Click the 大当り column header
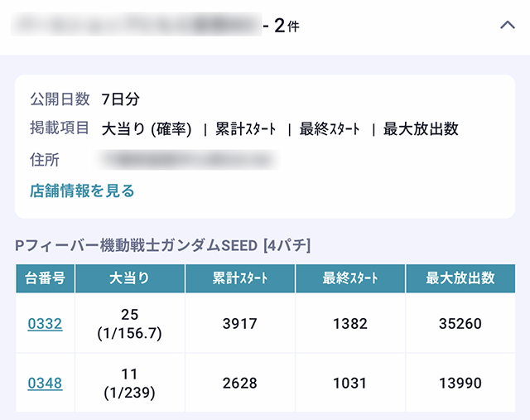 129,278
